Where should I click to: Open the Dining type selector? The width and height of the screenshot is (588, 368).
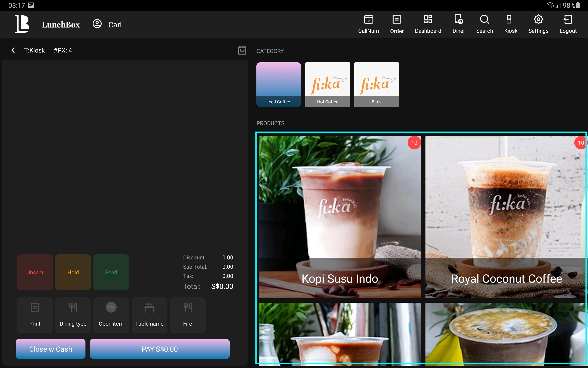click(73, 315)
